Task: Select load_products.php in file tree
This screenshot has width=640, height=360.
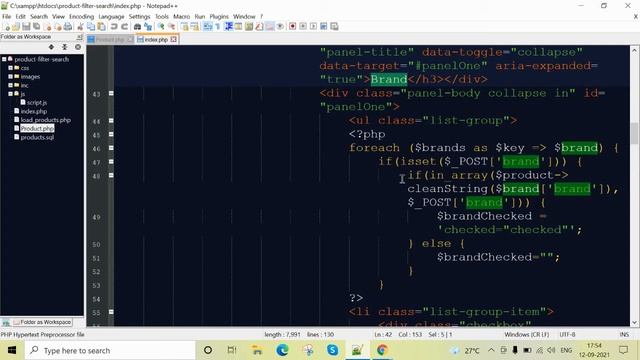Action: 45,120
